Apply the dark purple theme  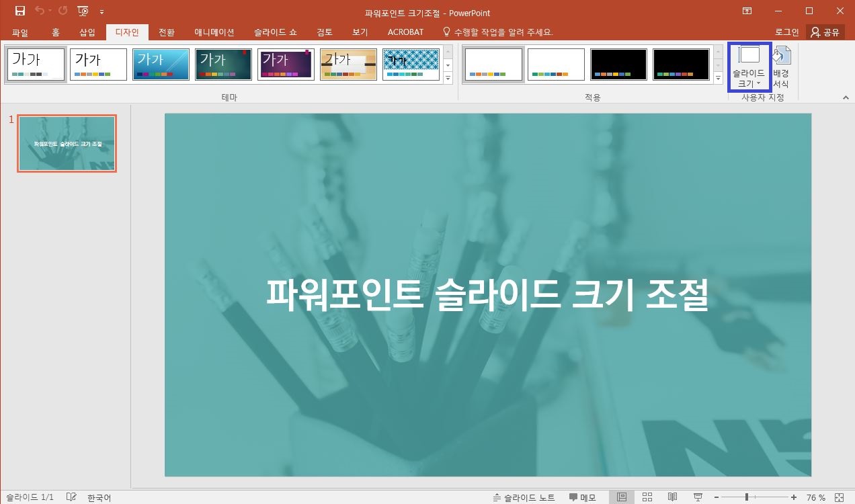(x=286, y=65)
